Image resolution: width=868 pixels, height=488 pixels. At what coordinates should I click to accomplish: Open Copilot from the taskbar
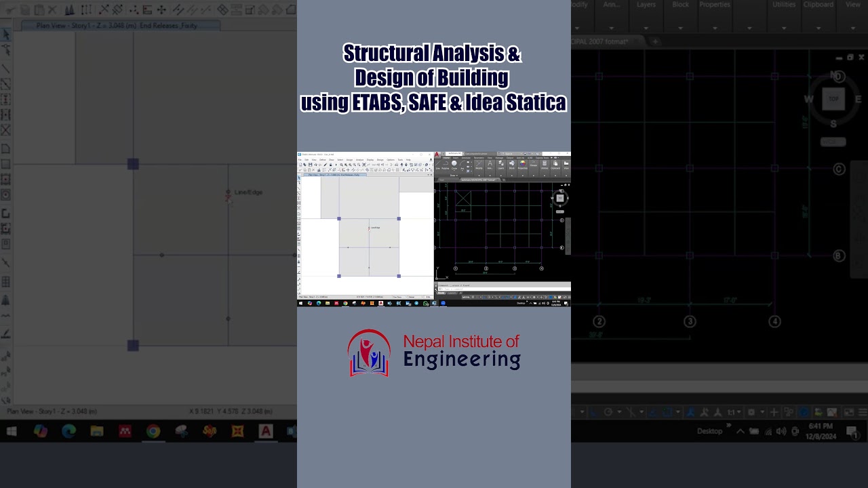coord(40,431)
